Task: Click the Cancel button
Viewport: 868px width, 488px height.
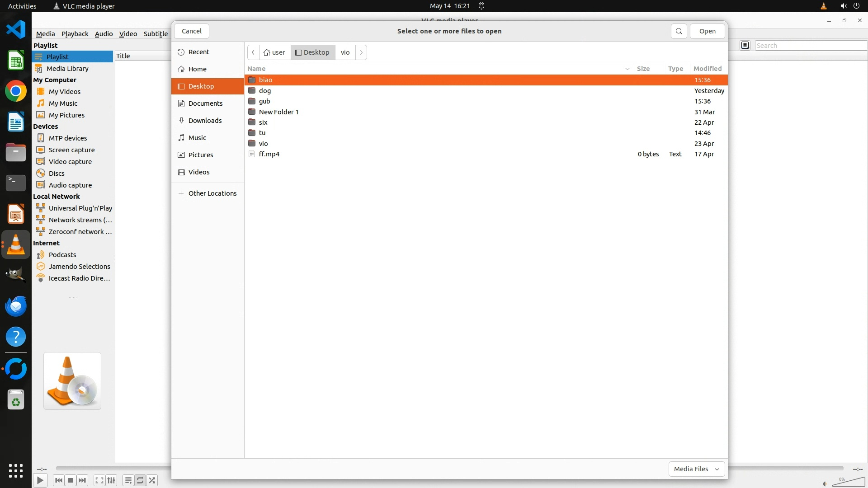Action: click(191, 31)
